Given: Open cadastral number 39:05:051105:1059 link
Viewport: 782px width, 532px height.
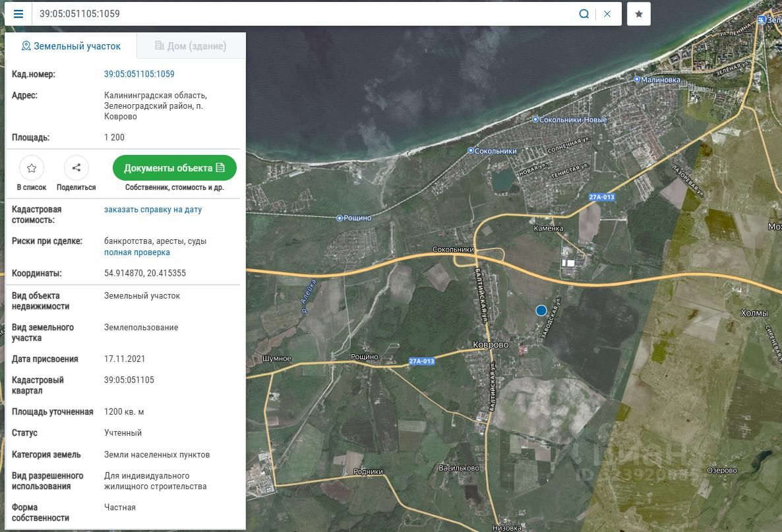Looking at the screenshot, I should click(x=139, y=74).
